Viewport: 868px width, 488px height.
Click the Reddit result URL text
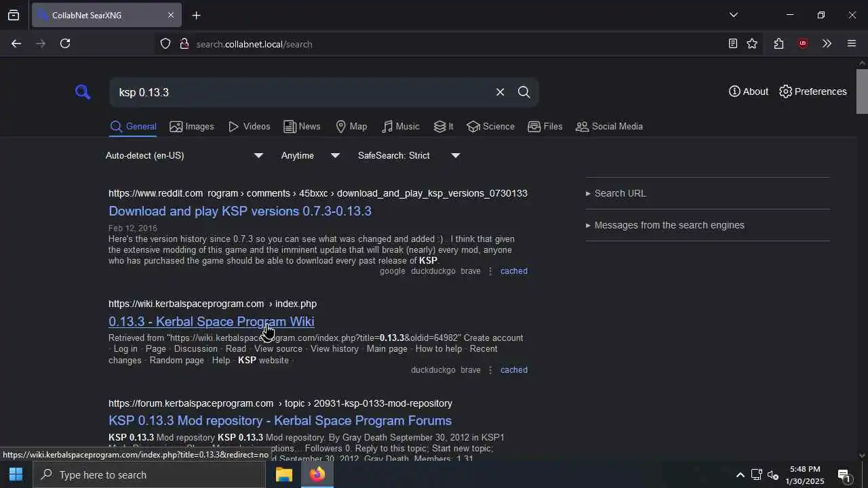(317, 193)
